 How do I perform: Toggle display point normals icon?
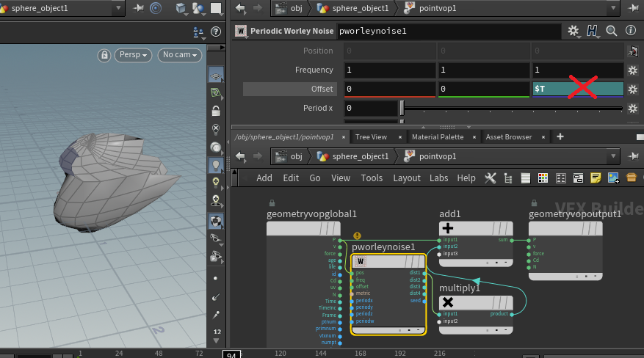pyautogui.click(x=216, y=297)
